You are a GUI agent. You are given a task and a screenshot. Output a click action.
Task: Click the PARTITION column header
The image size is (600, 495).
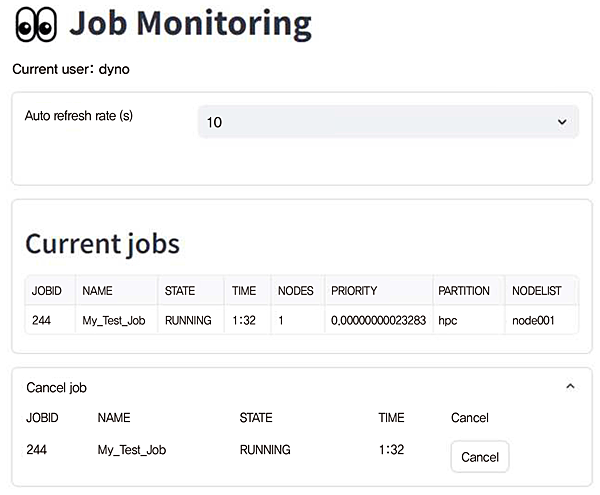464,291
